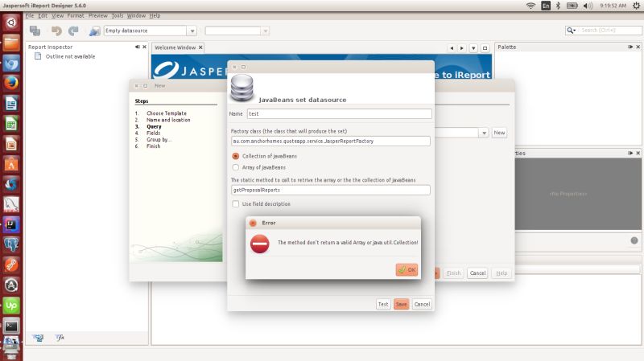Open the second empty toolbar combo box
Screen dimensions: 644x361
pos(237,31)
